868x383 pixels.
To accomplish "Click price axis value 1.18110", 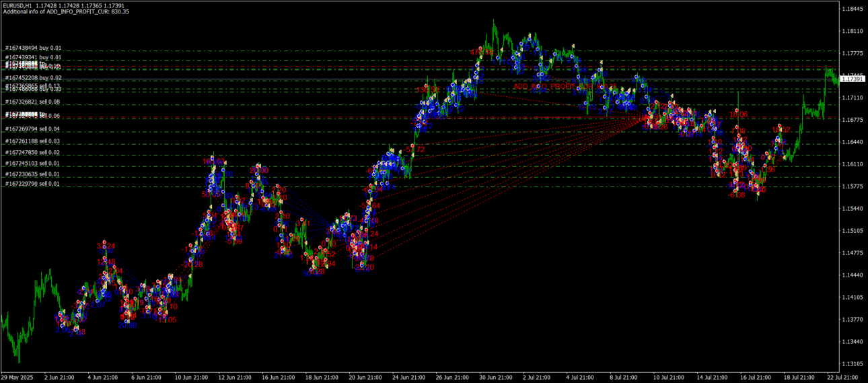I will point(853,31).
